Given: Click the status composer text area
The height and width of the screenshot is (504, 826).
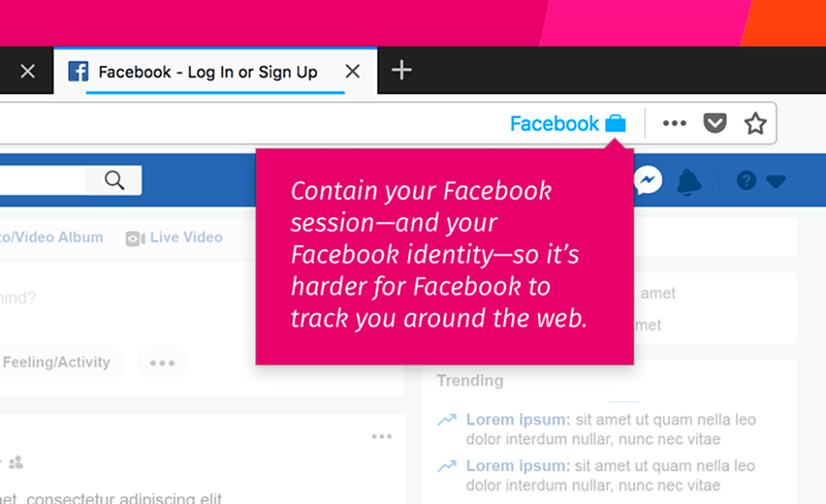Looking at the screenshot, I should pyautogui.click(x=127, y=298).
